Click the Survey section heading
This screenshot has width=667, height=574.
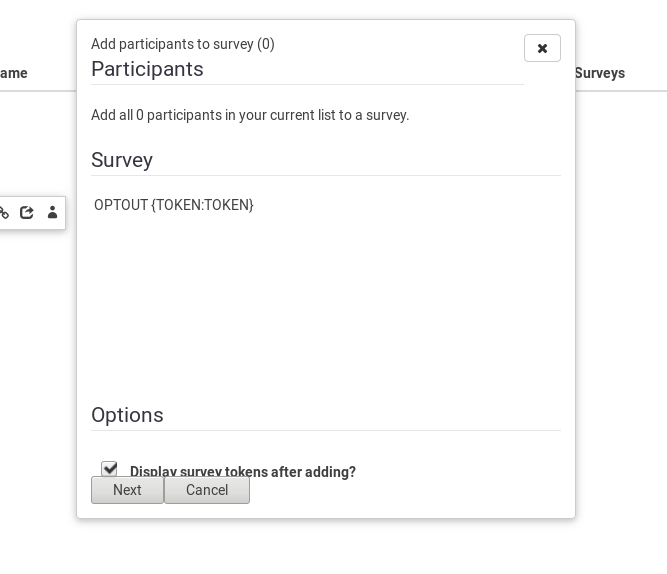click(122, 160)
